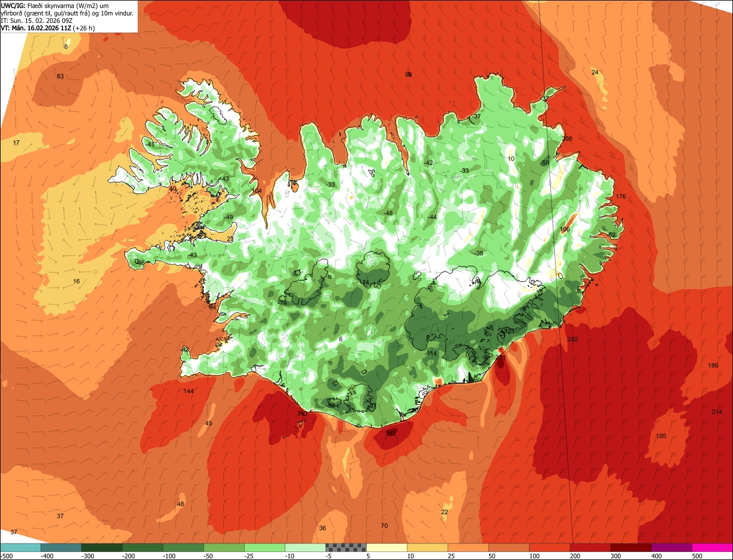Click the map value '-41' in the Westfjords
This screenshot has width=733, height=560.
(x=150, y=144)
